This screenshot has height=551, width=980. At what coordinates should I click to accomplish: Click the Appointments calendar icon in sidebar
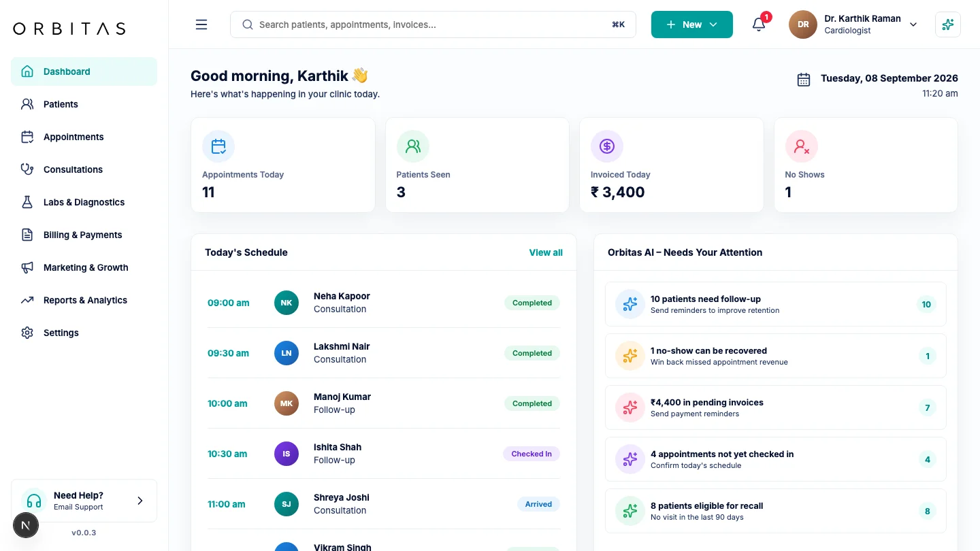coord(27,137)
